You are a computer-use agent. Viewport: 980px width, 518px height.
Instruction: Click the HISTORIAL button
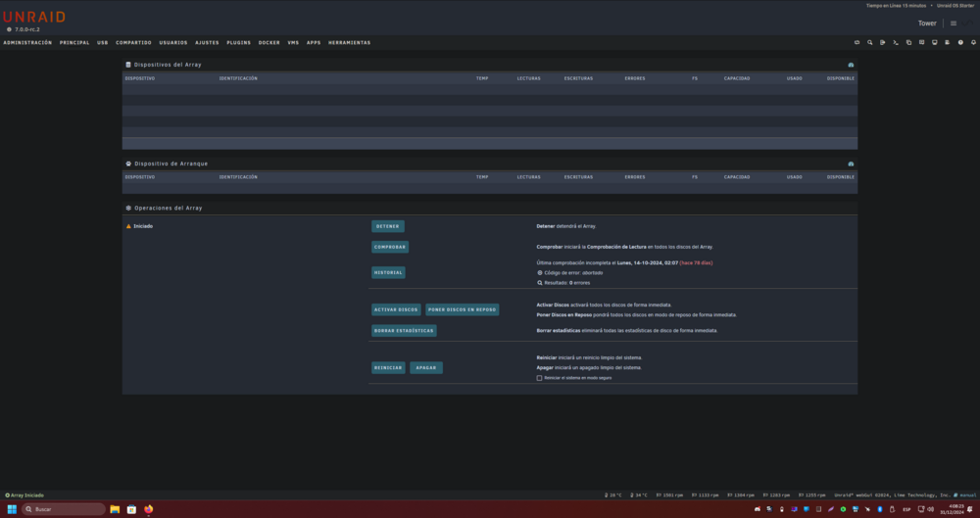click(388, 272)
